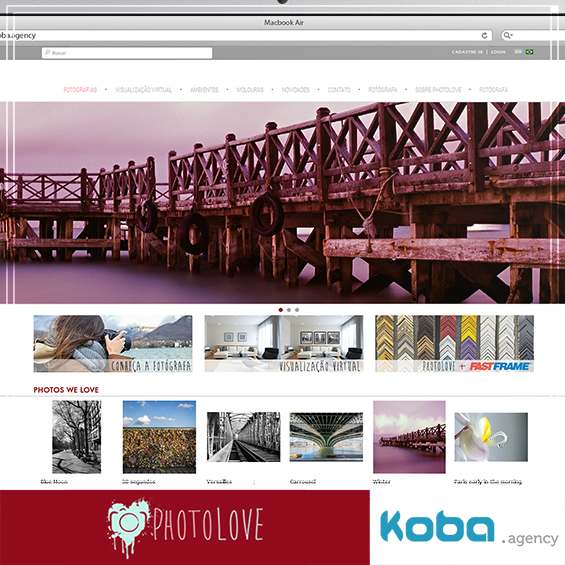This screenshot has height=565, width=565.
Task: Click the PhotoLove heart camera logo icon
Action: click(x=128, y=527)
